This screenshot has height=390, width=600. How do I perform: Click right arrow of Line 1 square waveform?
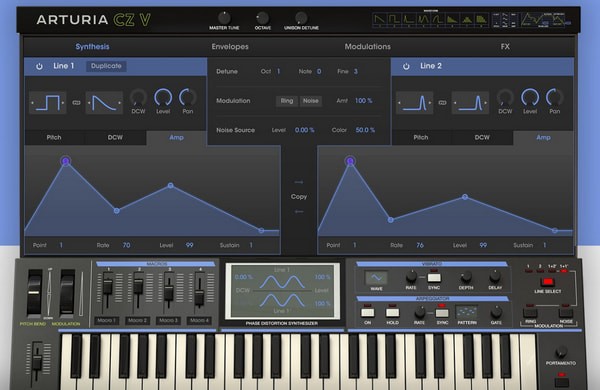pos(63,103)
